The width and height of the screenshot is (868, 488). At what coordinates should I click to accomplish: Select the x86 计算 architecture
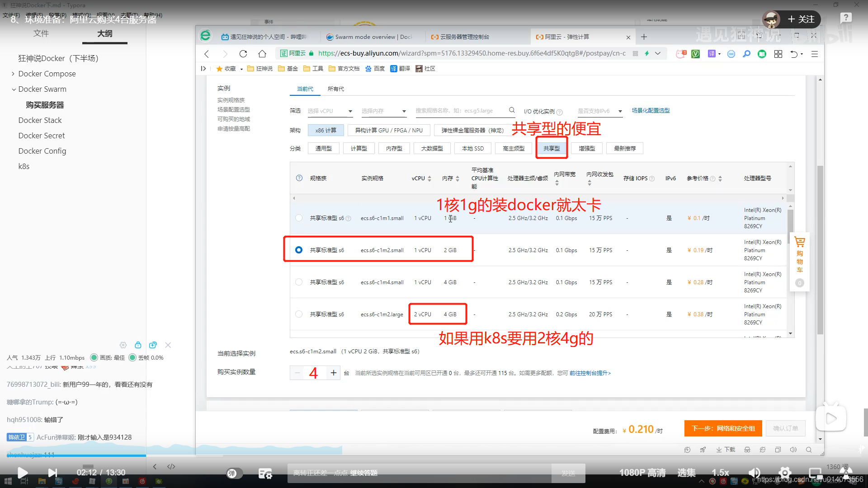coord(326,131)
